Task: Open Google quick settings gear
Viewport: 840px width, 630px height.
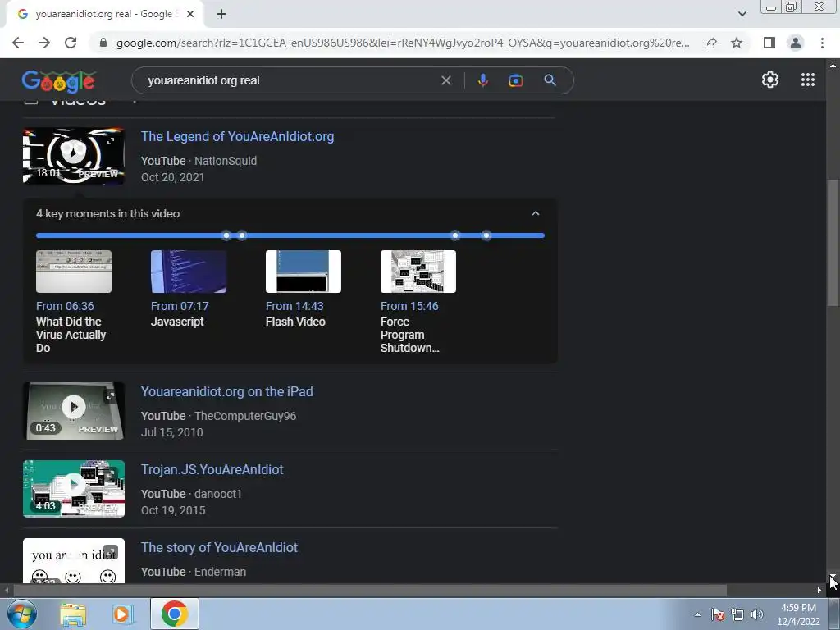Action: pos(769,80)
